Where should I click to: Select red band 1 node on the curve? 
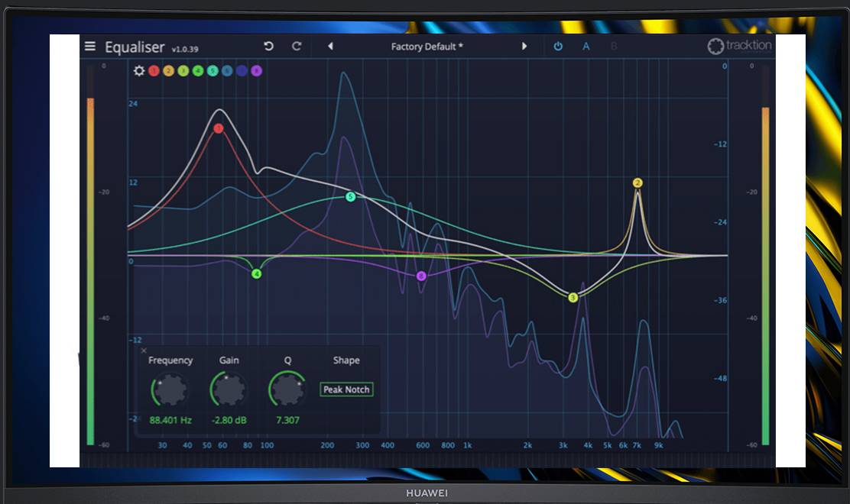pos(219,128)
